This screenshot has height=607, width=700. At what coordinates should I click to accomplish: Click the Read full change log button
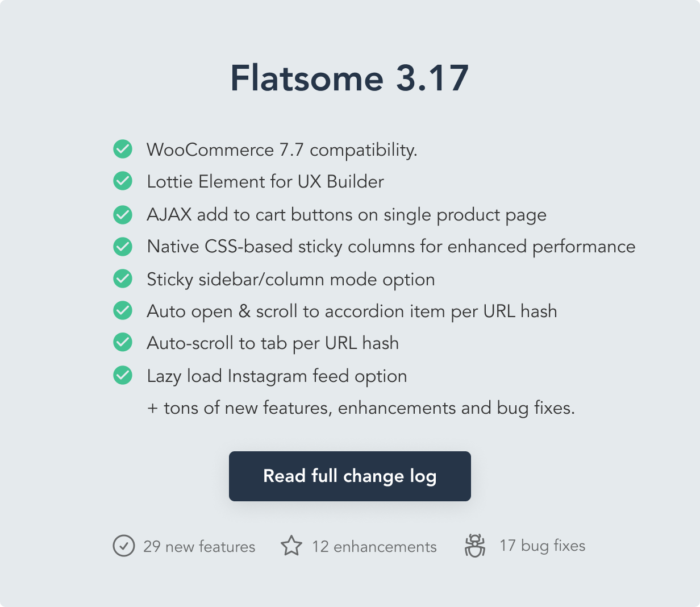click(349, 476)
